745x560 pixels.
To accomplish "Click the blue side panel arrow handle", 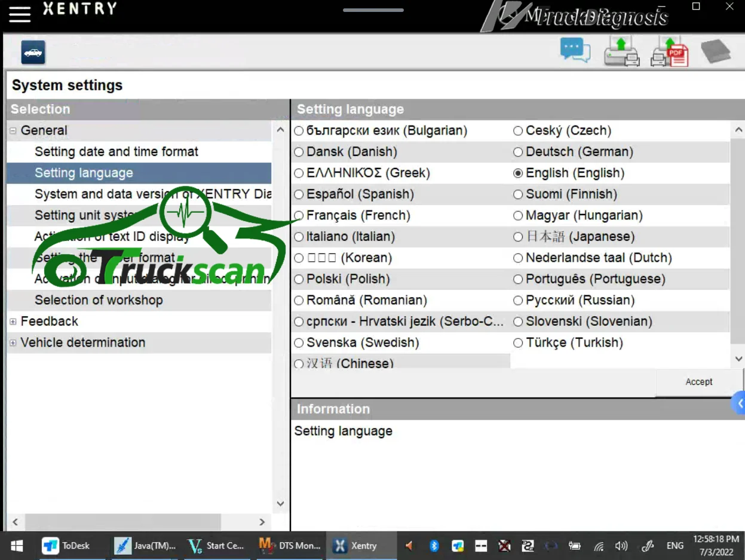I will pos(739,403).
